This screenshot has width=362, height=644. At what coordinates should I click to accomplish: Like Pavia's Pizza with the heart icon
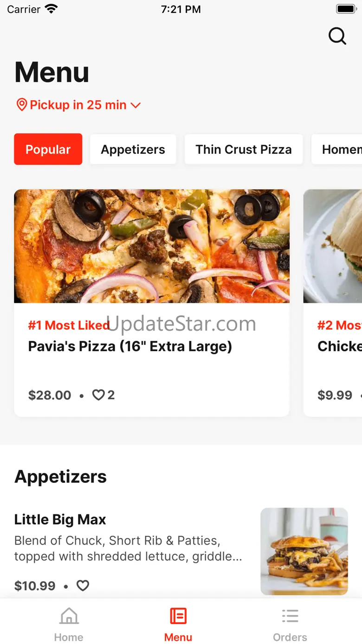98,395
